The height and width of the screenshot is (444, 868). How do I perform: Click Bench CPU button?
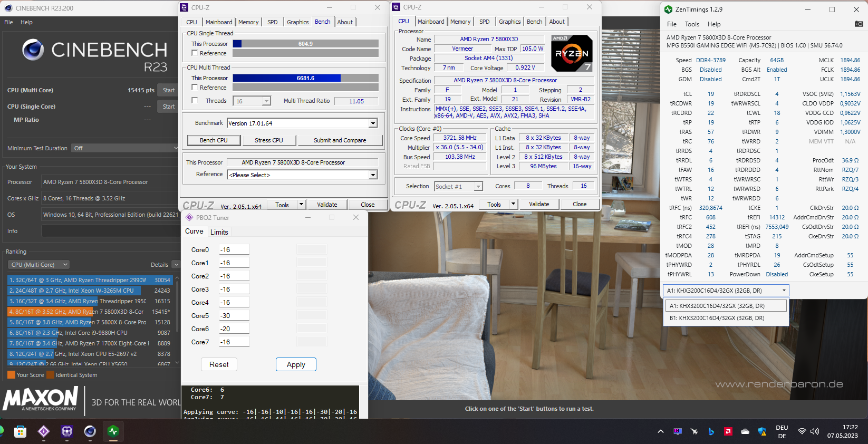click(214, 140)
